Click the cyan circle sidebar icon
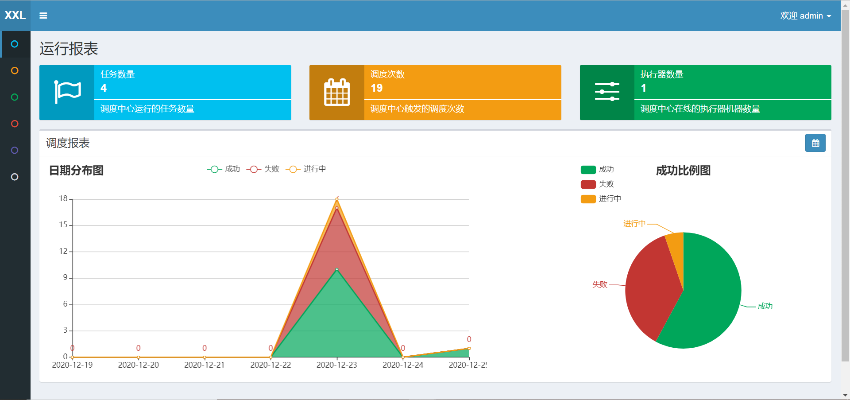Image resolution: width=850 pixels, height=400 pixels. [x=14, y=44]
